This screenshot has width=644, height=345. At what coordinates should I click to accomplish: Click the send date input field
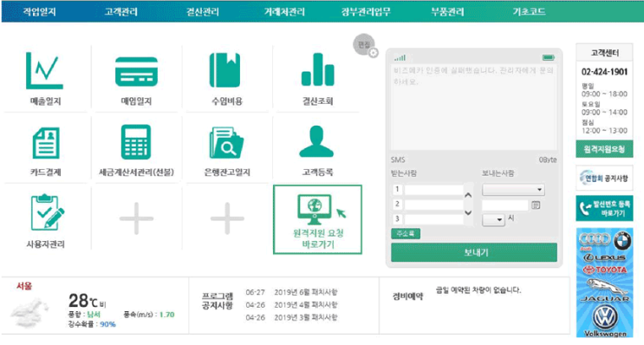point(505,205)
